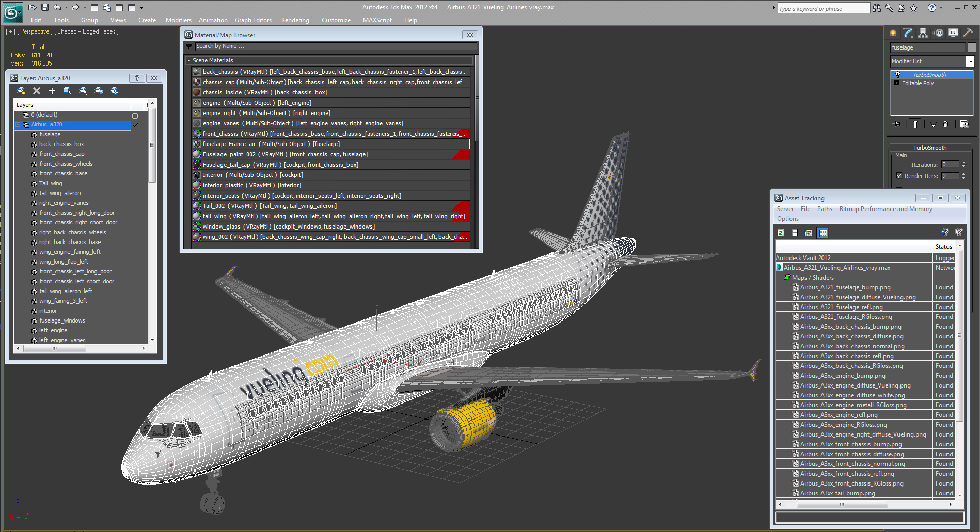
Task: Switch to the Hierarchy command panel
Action: (923, 33)
